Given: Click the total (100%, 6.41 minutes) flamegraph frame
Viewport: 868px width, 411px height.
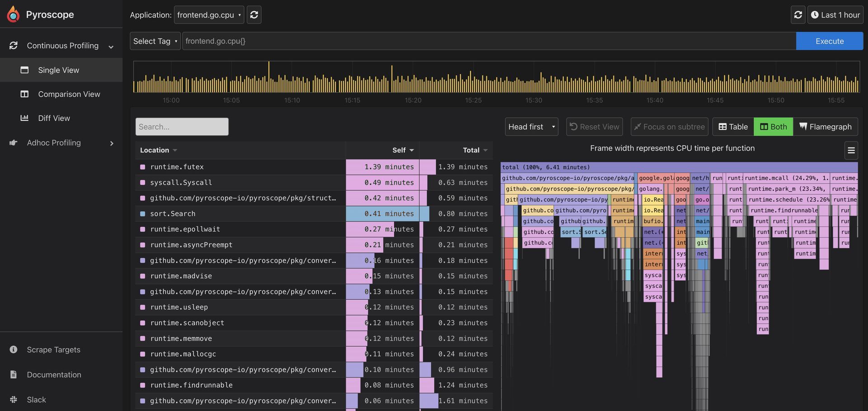Looking at the screenshot, I should tap(679, 167).
